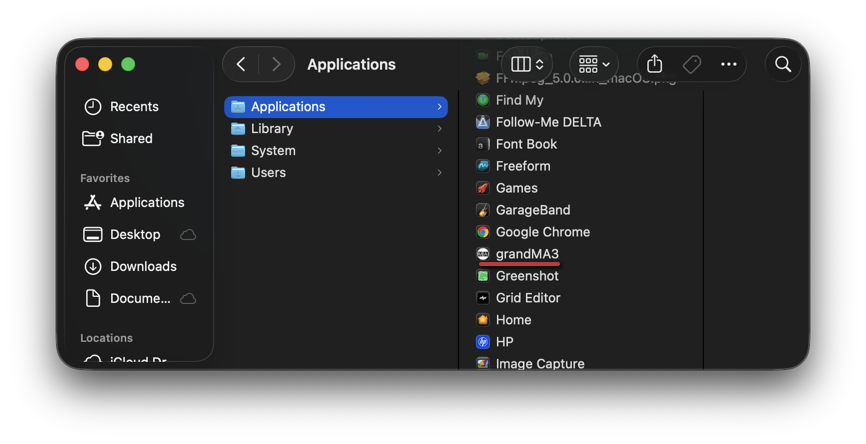
Task: Click the Applications row chevron
Action: pos(440,107)
